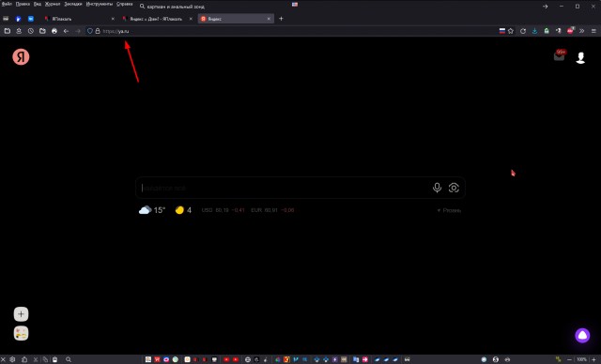This screenshot has height=364, width=601.
Task: Click the shield tracking protection icon
Action: 90,31
